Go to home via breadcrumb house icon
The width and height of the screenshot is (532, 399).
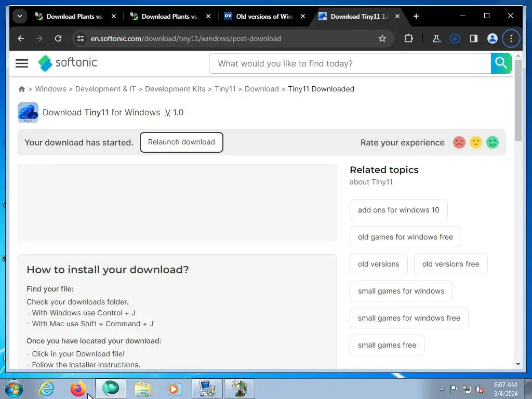22,89
